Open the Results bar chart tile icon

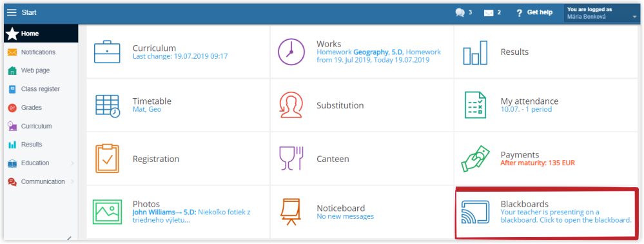[x=475, y=52]
